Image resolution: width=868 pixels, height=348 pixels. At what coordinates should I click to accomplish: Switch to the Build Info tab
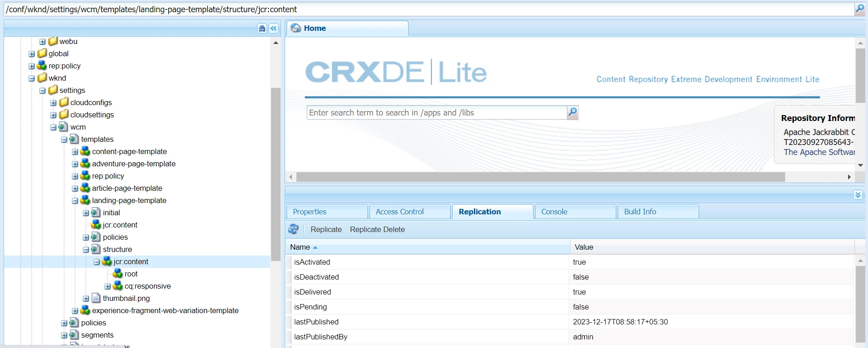point(658,212)
